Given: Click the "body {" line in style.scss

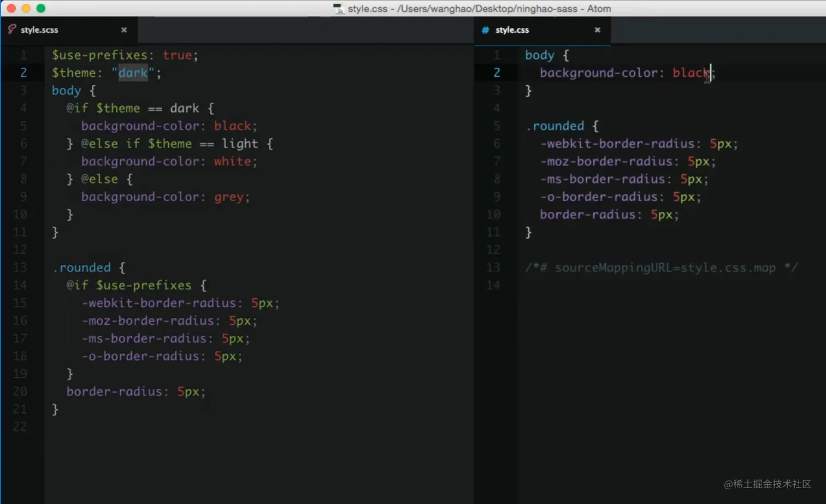Looking at the screenshot, I should 74,91.
